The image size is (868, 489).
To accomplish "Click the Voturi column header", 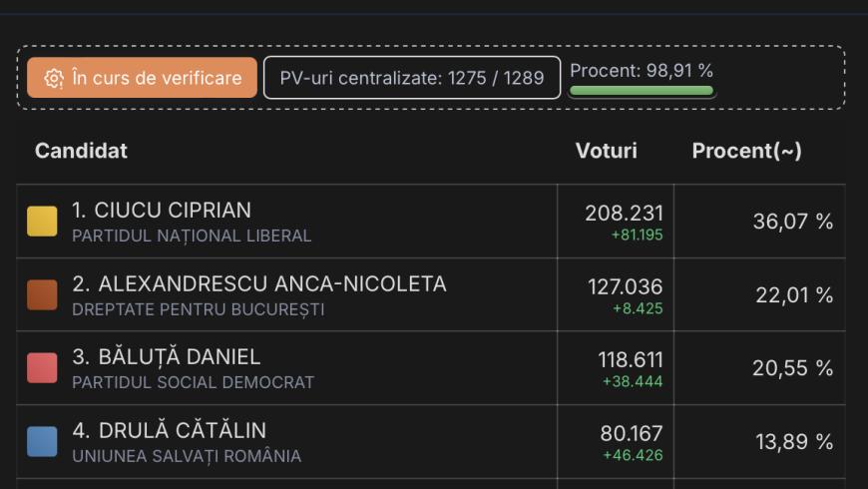I will coord(606,151).
